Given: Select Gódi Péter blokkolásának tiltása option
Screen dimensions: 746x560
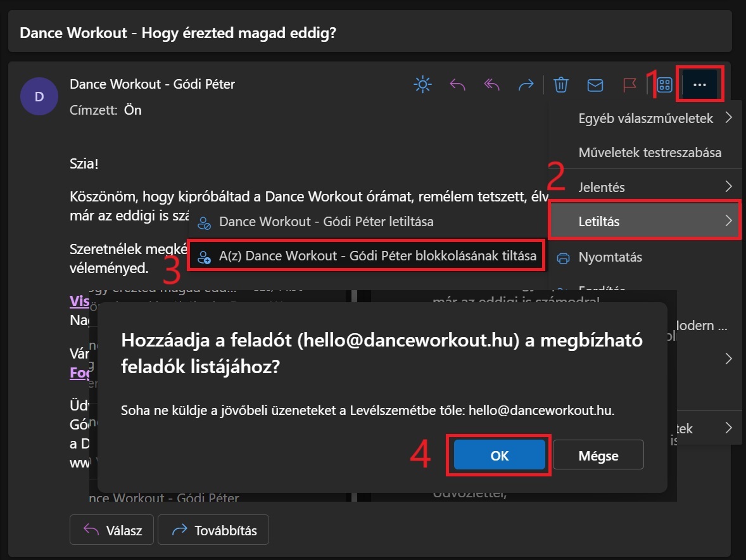Looking at the screenshot, I should tap(367, 256).
